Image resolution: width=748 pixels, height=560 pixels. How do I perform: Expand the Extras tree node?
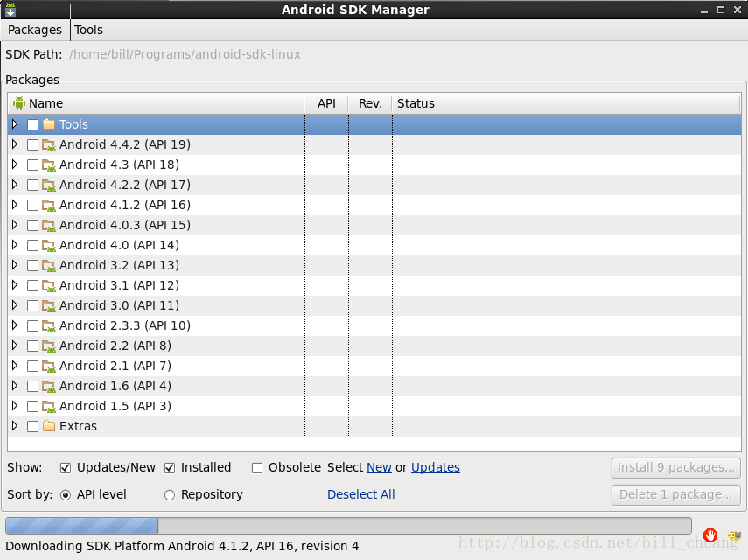click(x=15, y=425)
